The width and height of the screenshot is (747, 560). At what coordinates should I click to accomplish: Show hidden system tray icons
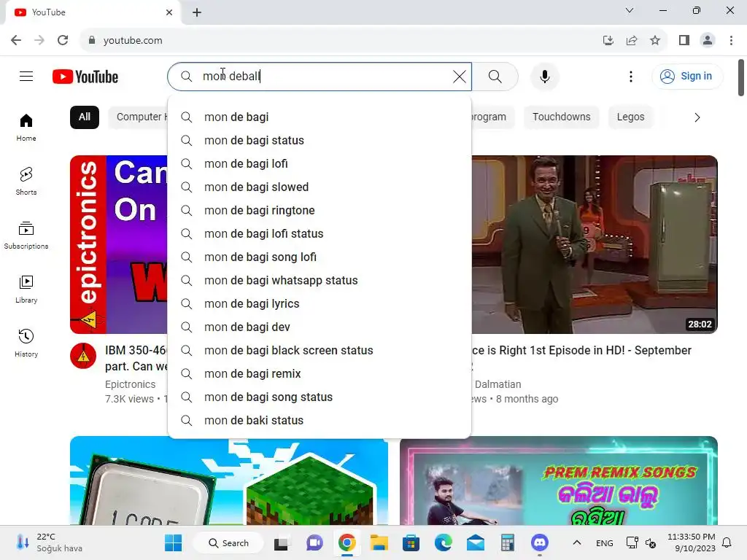pyautogui.click(x=576, y=542)
